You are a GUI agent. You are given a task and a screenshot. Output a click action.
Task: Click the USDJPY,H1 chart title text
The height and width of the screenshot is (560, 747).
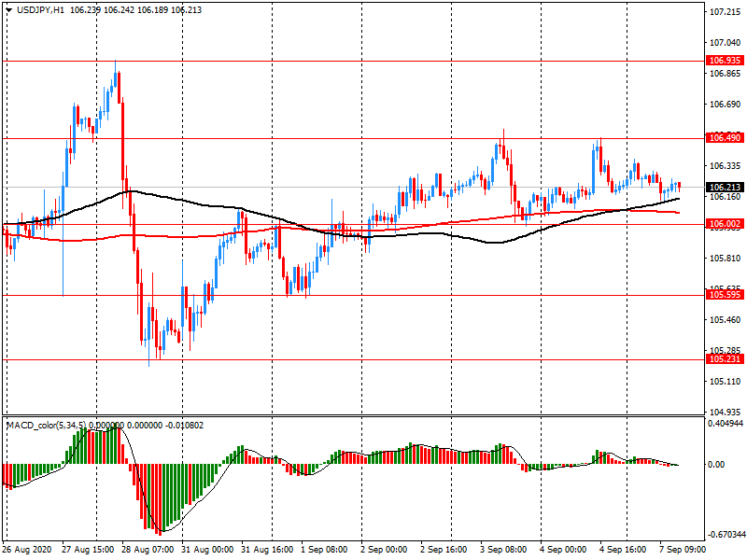tap(41, 9)
